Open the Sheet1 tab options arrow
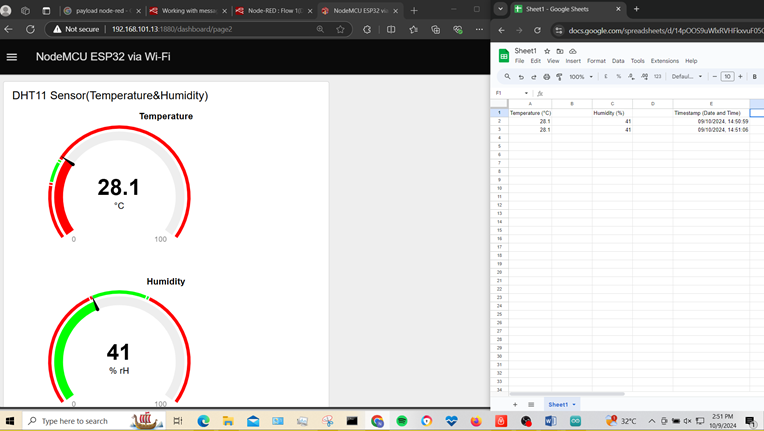 (574, 405)
